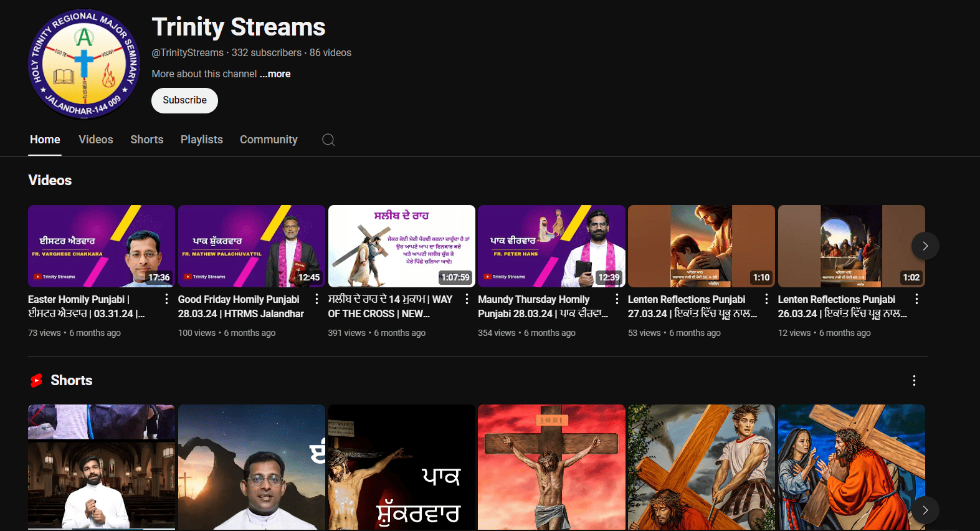Open WAY OF THE CROSS video title
Image resolution: width=980 pixels, height=531 pixels.
point(391,307)
